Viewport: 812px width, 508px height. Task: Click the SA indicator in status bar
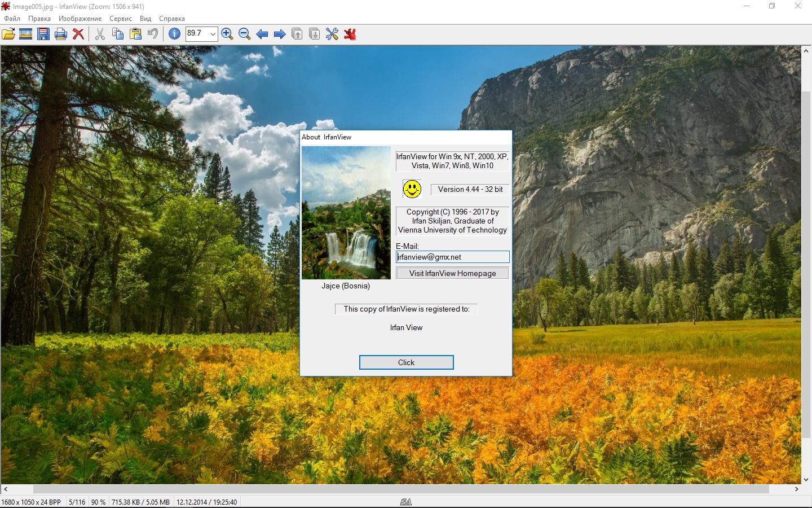[406, 502]
